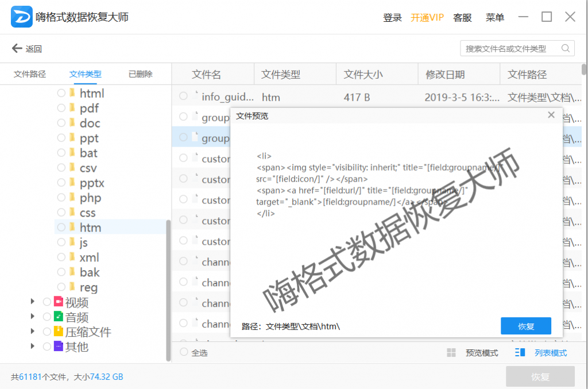This screenshot has height=389, width=588.
Task: Sort by the file name column header
Action: pos(206,74)
